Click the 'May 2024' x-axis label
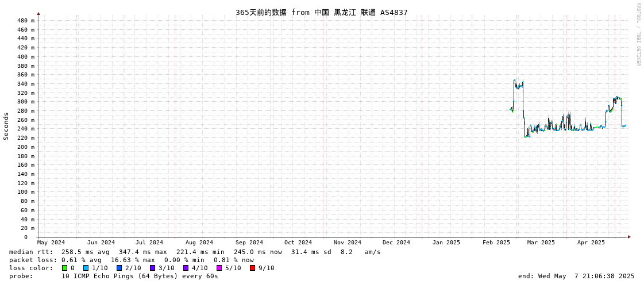This screenshot has height=284, width=644. click(x=51, y=243)
